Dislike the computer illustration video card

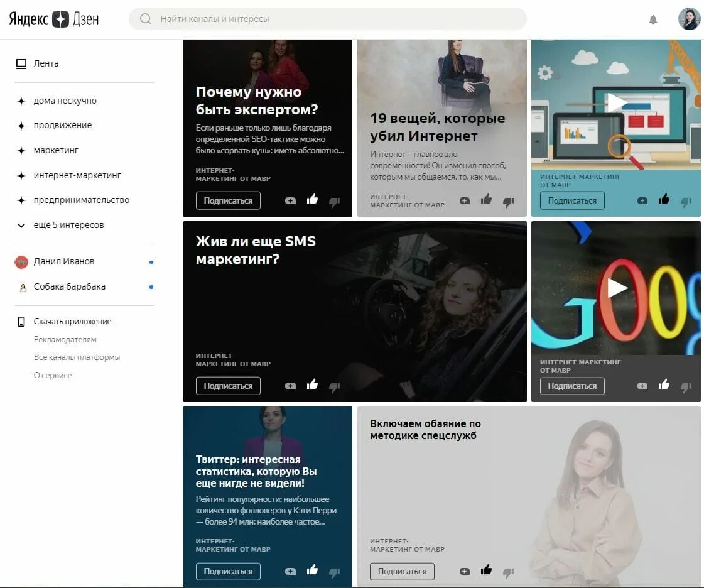[x=686, y=202]
